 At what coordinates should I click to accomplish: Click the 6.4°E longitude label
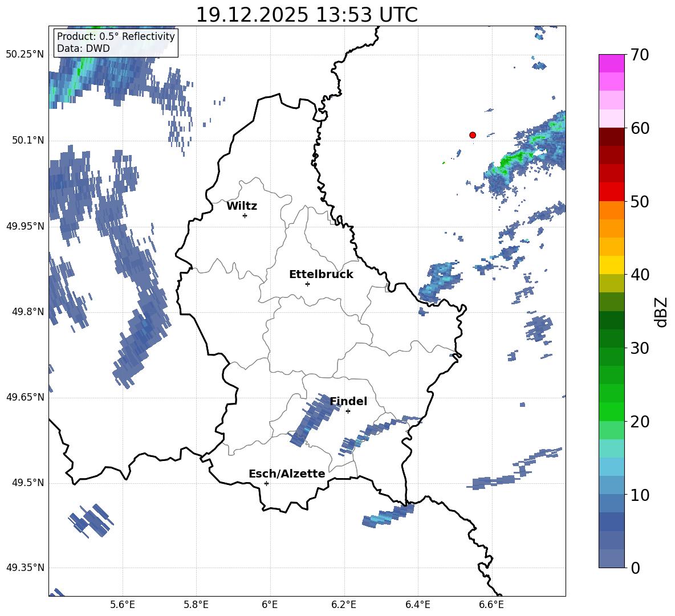(417, 605)
